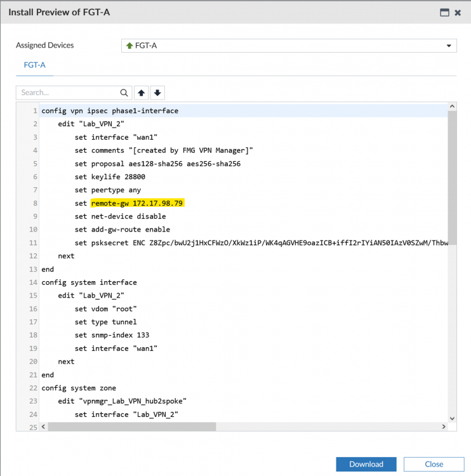Click the vertical scrollbar's down arrow
This screenshot has width=471, height=476.
452,418
